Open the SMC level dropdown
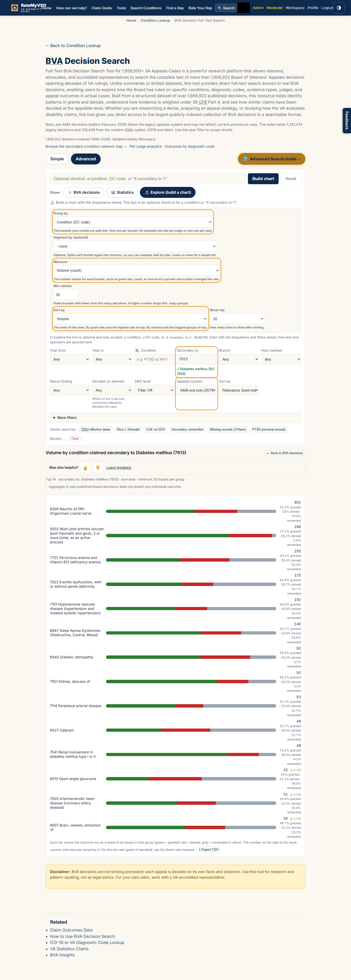The image size is (351, 980). pyautogui.click(x=154, y=390)
